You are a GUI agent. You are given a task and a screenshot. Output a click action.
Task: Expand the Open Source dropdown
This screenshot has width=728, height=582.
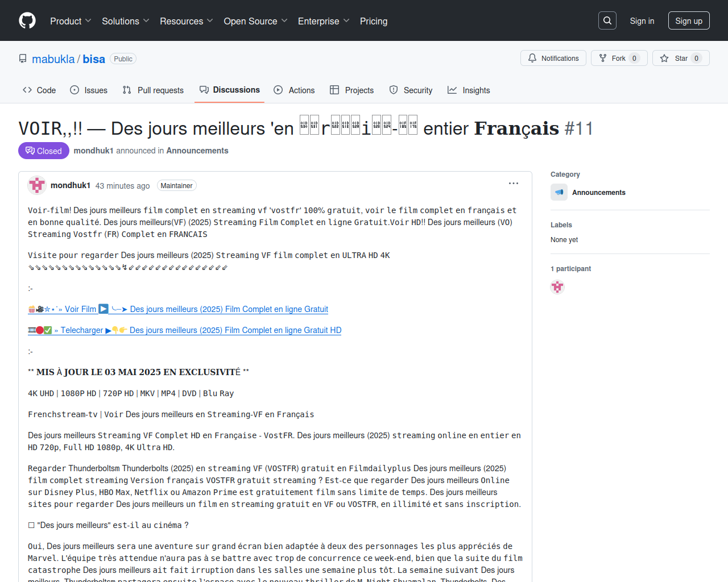coord(255,21)
